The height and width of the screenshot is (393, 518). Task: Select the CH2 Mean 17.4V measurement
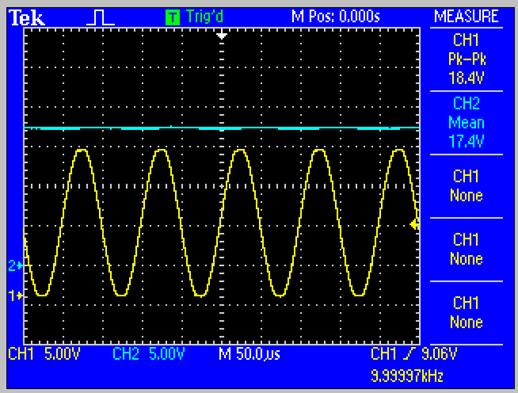pyautogui.click(x=466, y=123)
